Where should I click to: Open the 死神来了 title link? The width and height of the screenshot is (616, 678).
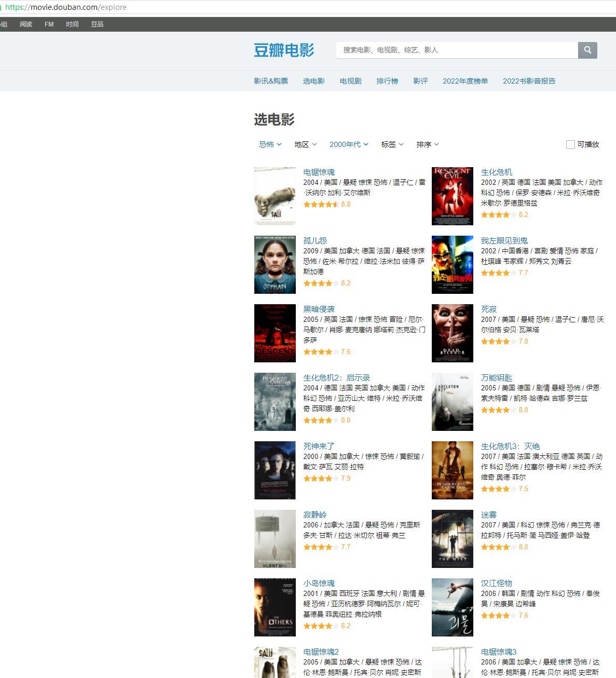[x=319, y=446]
